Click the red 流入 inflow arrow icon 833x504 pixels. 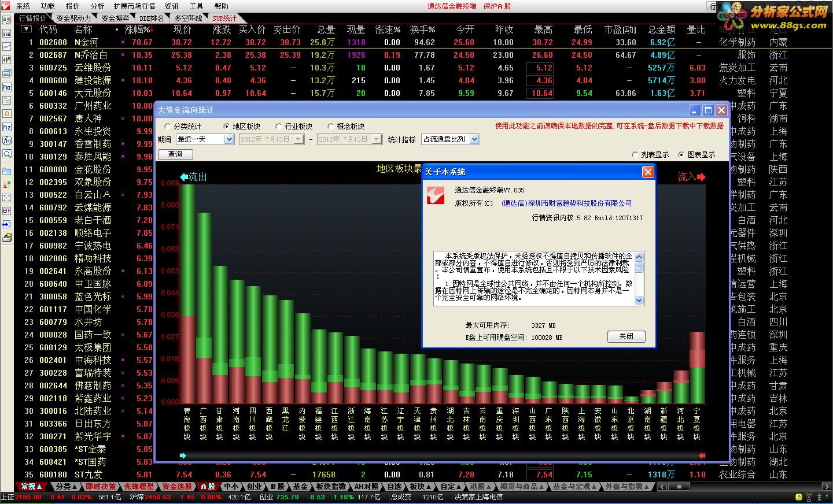[x=701, y=177]
